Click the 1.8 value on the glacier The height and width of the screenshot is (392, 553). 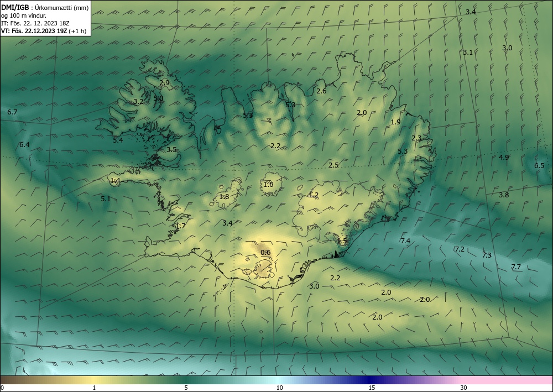[225, 196]
